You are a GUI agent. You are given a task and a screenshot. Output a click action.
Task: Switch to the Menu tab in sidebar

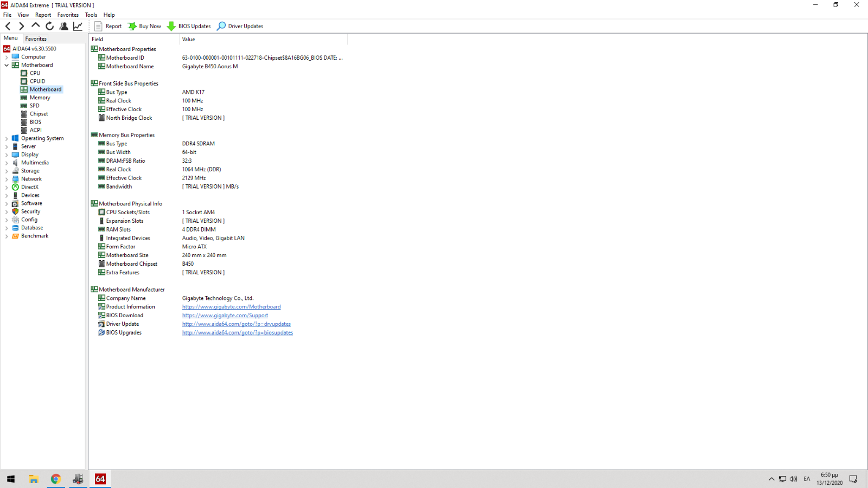11,38
